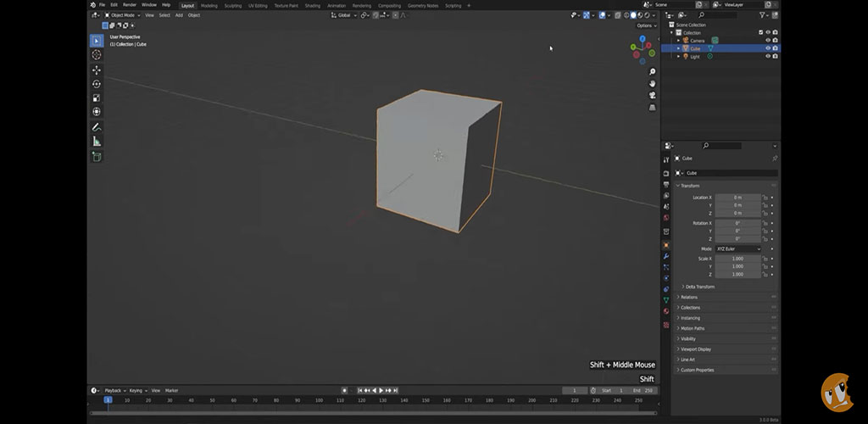Open the Object Mode dropdown
This screenshot has height=424, width=868.
tap(121, 15)
